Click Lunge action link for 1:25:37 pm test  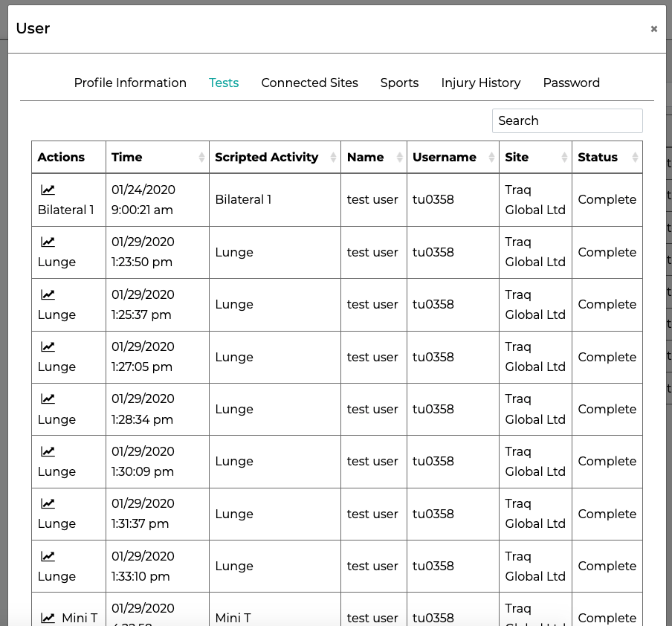56,314
